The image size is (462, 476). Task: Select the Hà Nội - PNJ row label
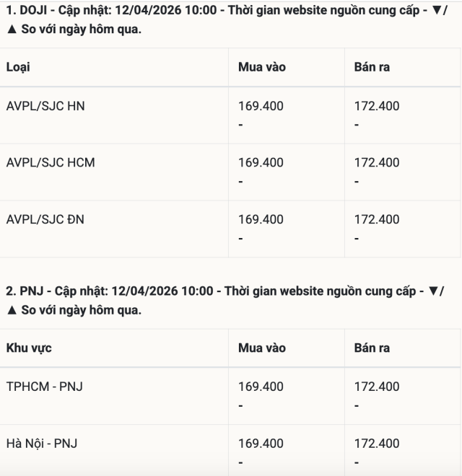point(41,444)
